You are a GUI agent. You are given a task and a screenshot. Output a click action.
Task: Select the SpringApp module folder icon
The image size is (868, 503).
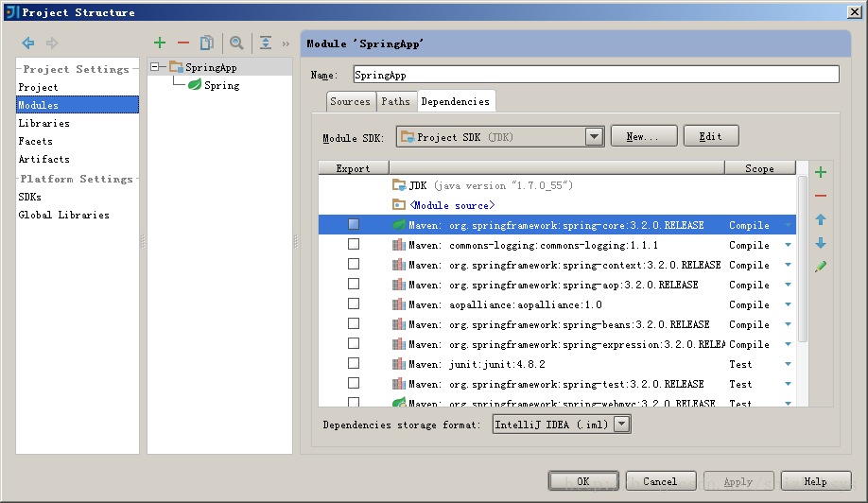point(176,67)
